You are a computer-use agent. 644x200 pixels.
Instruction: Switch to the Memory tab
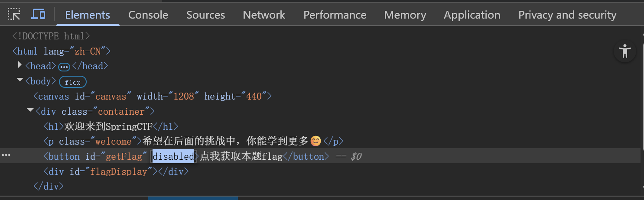click(x=405, y=15)
